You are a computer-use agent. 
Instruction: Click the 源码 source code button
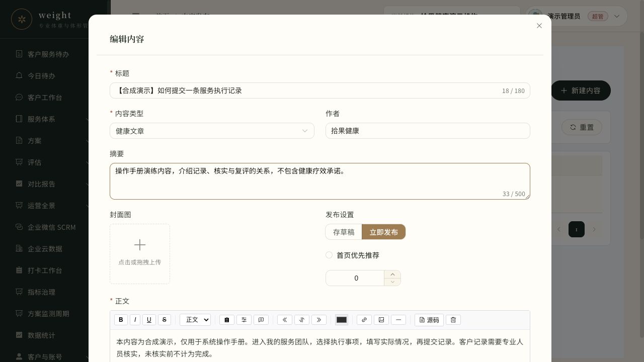point(429,320)
